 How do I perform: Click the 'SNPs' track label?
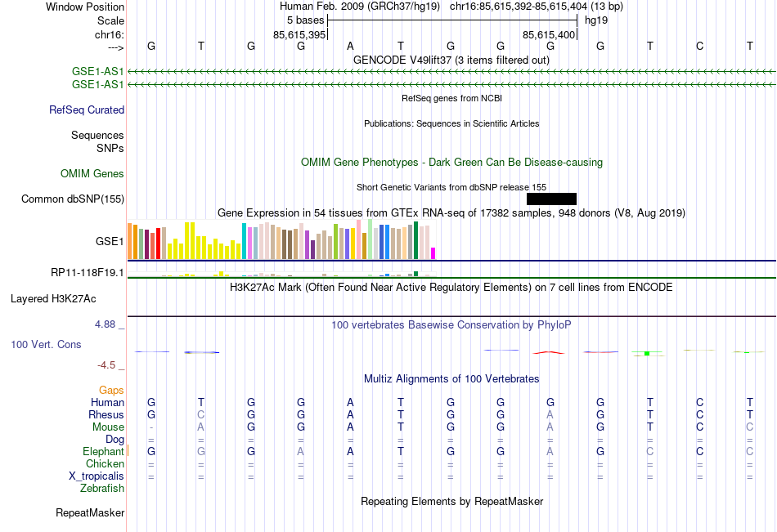pyautogui.click(x=110, y=148)
